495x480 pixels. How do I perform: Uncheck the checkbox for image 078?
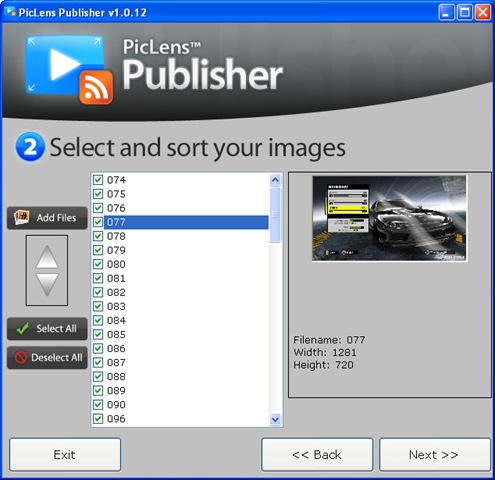98,236
